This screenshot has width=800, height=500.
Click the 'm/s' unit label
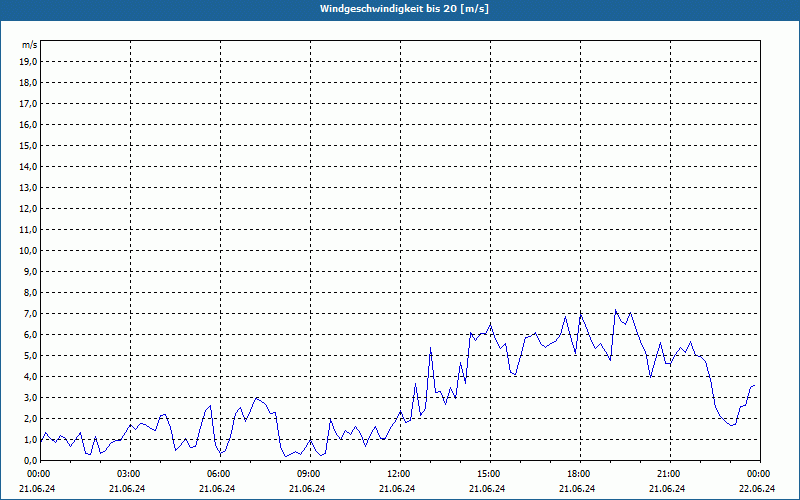(29, 45)
